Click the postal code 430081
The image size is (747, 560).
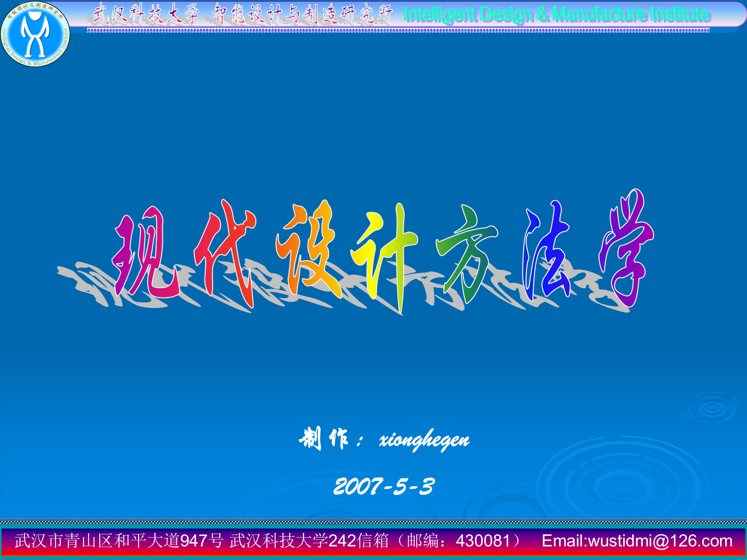tap(482, 541)
